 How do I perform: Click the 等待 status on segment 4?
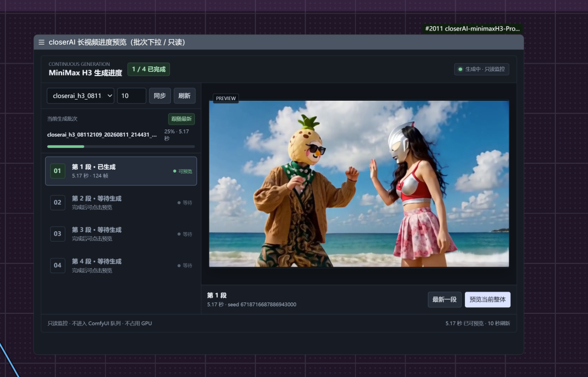185,265
